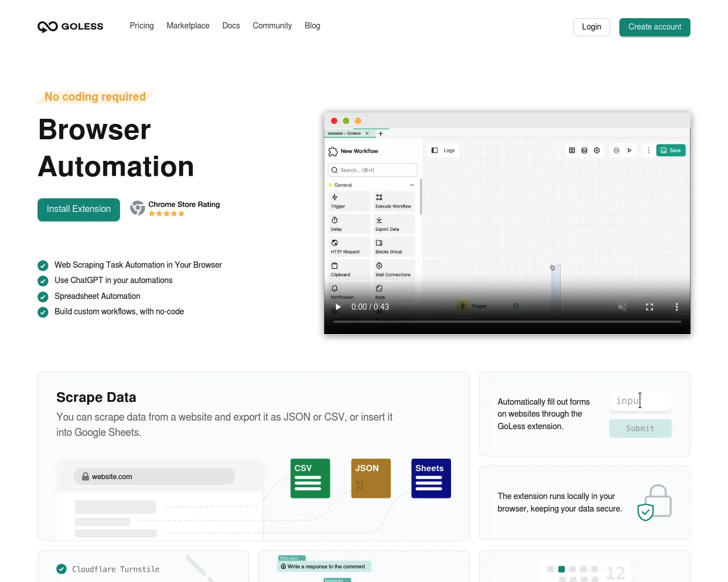
Task: Open the three-dot overflow menu near Save
Action: click(648, 150)
